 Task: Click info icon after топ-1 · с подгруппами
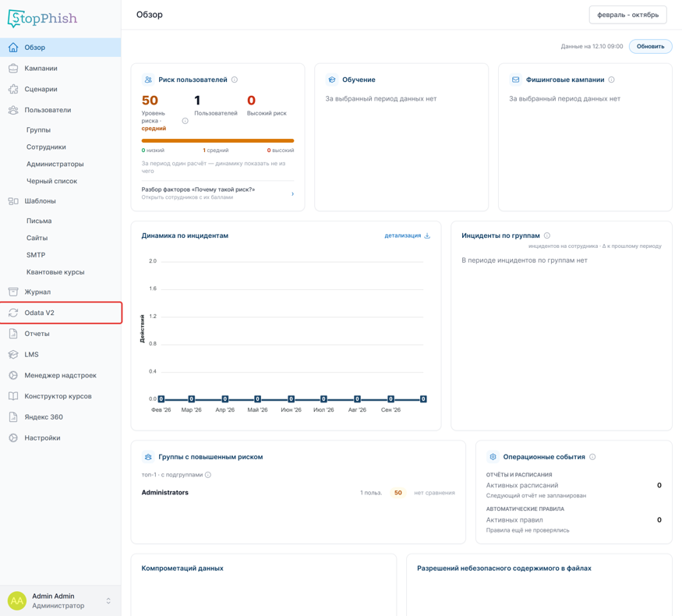pyautogui.click(x=208, y=475)
